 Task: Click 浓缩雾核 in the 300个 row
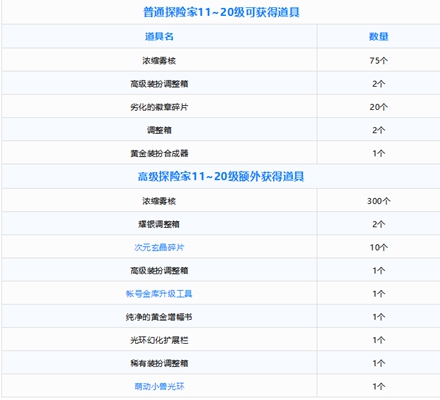tap(159, 201)
